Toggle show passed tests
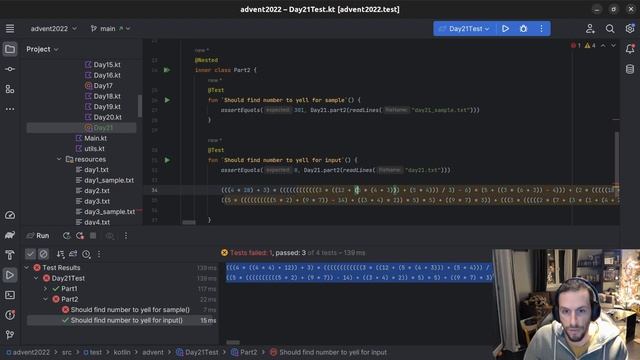The height and width of the screenshot is (360, 640). (x=30, y=254)
